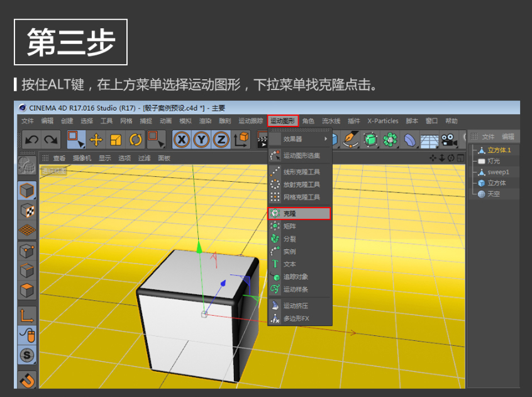The width and height of the screenshot is (532, 397).
Task: Click the Undo arrow in the toolbar
Action: [x=32, y=139]
